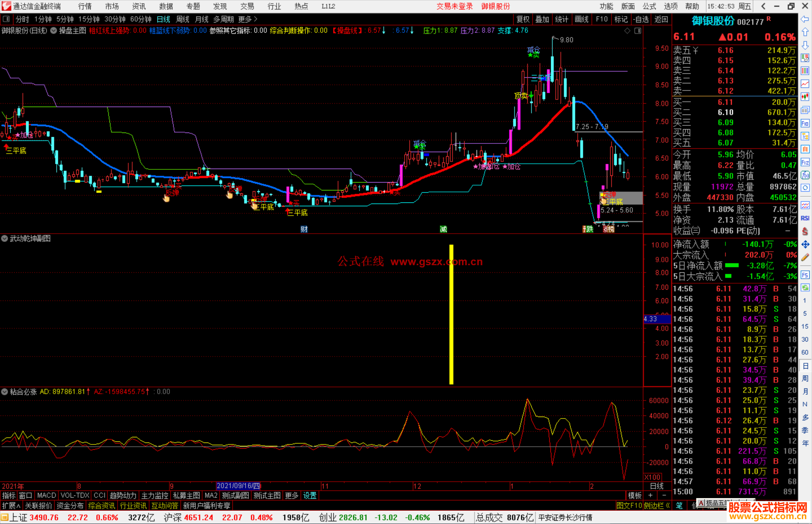Click the F10 company info sidebar icon
This screenshot has height=524, width=812.
coord(805,123)
